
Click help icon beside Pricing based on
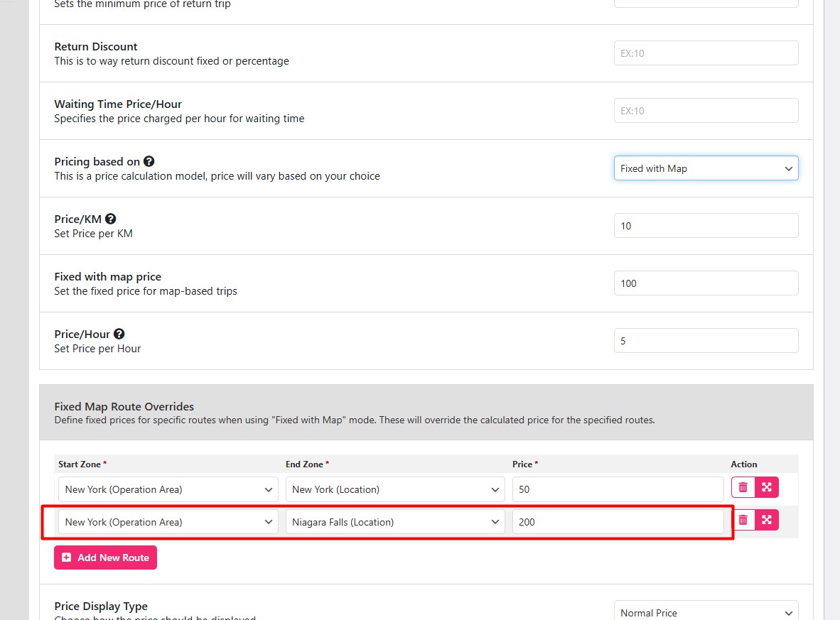point(149,162)
